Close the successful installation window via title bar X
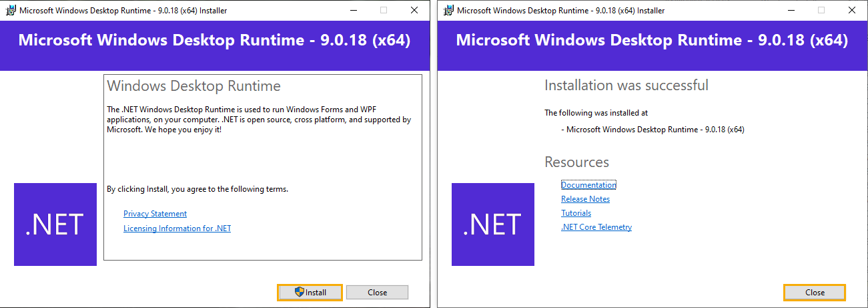 point(852,10)
